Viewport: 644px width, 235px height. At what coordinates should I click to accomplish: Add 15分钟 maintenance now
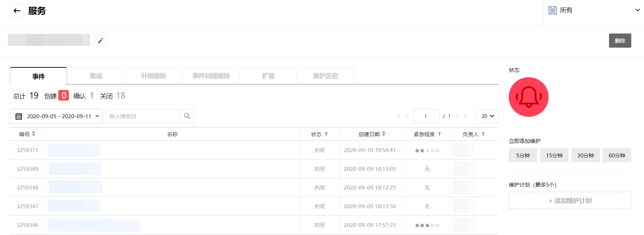(x=554, y=155)
